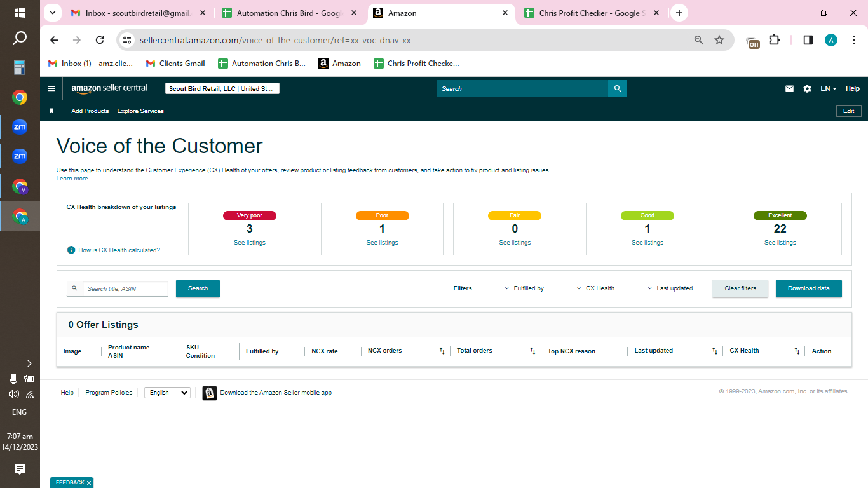This screenshot has width=868, height=488.
Task: Click the Download data button
Action: click(809, 288)
